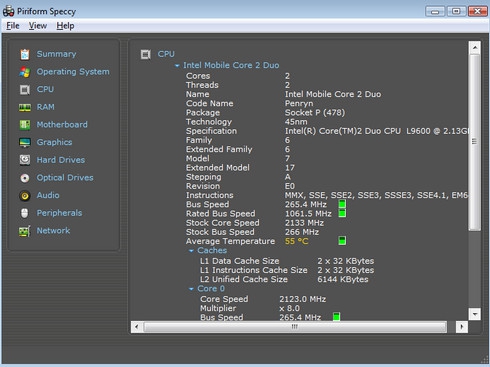Click the Motherboard icon in sidebar
The width and height of the screenshot is (490, 367).
click(x=25, y=125)
